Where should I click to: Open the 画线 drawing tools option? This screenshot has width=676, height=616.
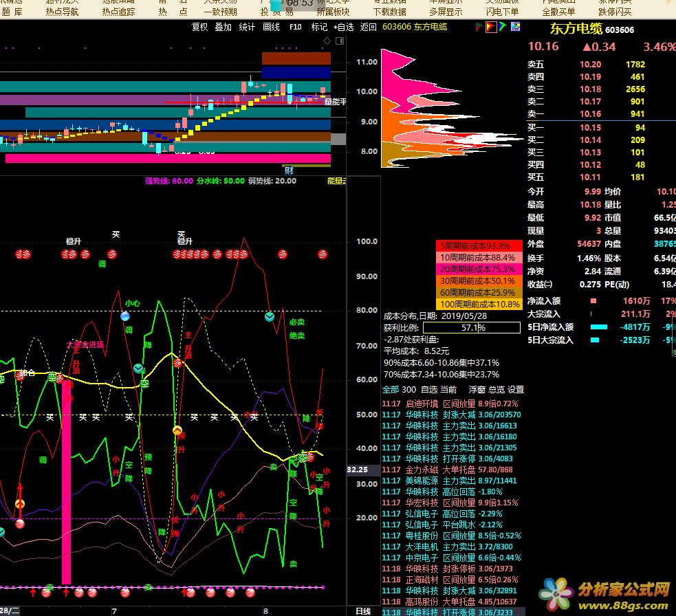click(271, 27)
